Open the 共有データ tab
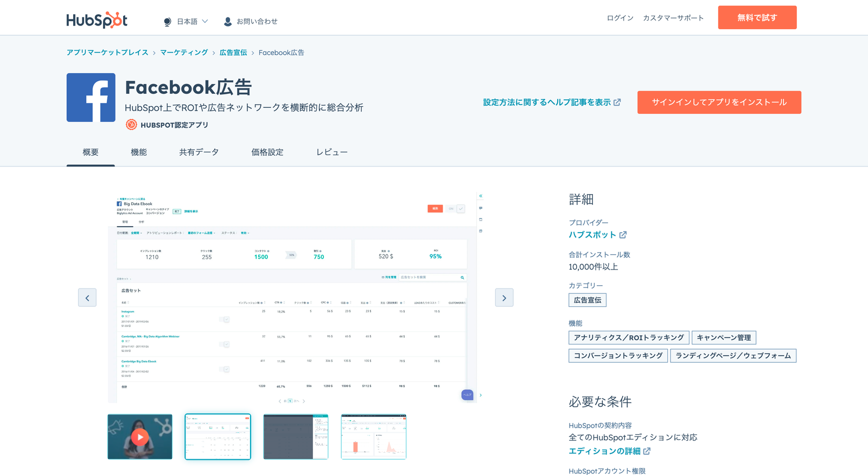The image size is (868, 475). coord(199,152)
